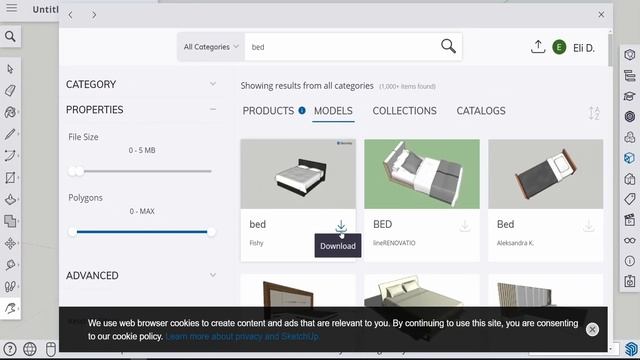
Task: Switch to the MODELS tab
Action: click(x=333, y=111)
